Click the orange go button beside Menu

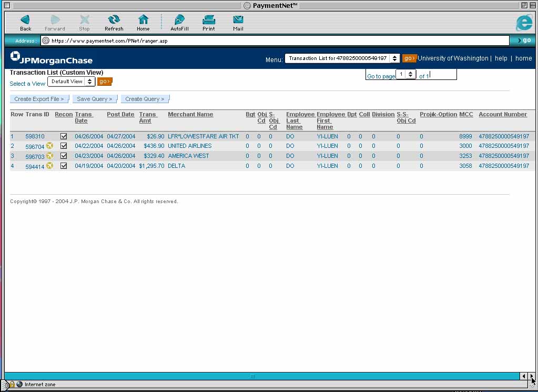pyautogui.click(x=409, y=58)
